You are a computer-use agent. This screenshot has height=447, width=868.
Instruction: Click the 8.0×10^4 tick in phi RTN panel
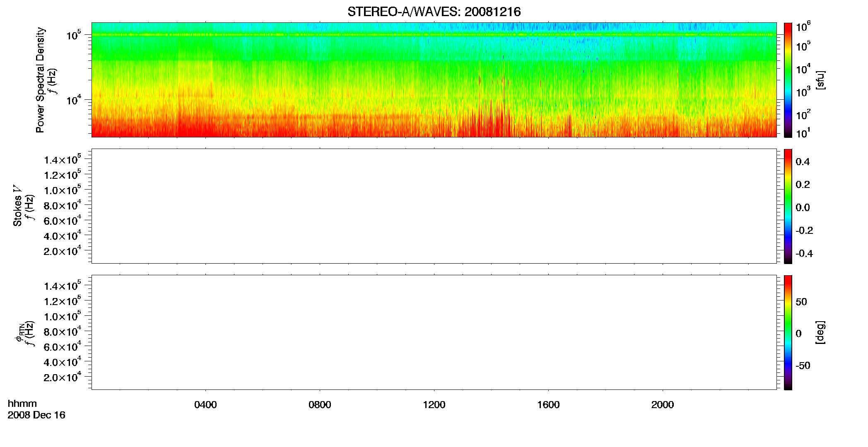[x=63, y=332]
